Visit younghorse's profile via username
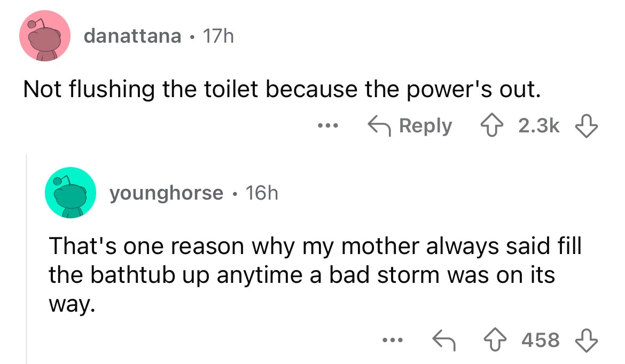Screen dimensions: 625x364 [x=166, y=193]
